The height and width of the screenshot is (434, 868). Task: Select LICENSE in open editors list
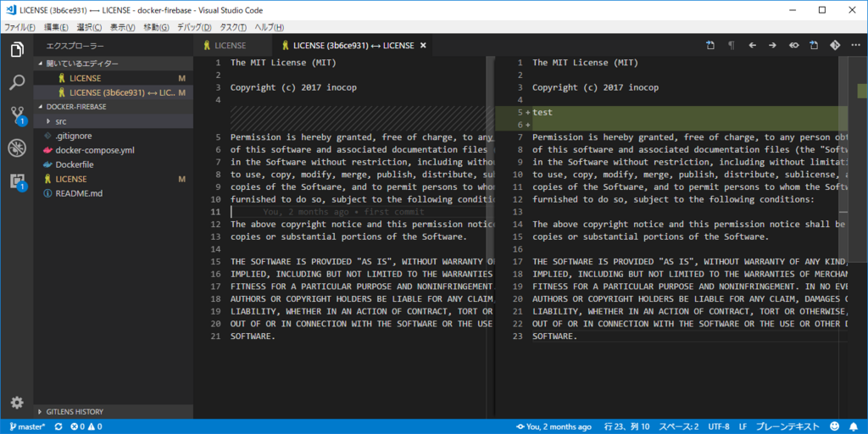(x=114, y=78)
